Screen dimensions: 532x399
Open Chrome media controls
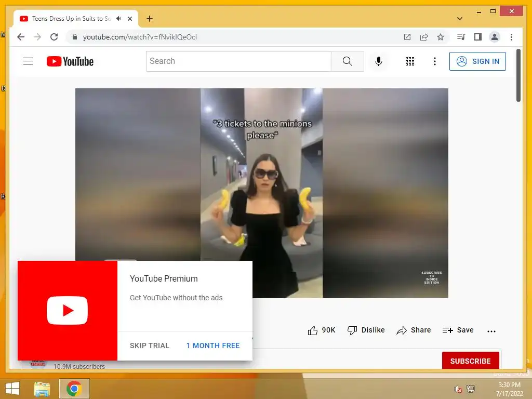coord(461,37)
